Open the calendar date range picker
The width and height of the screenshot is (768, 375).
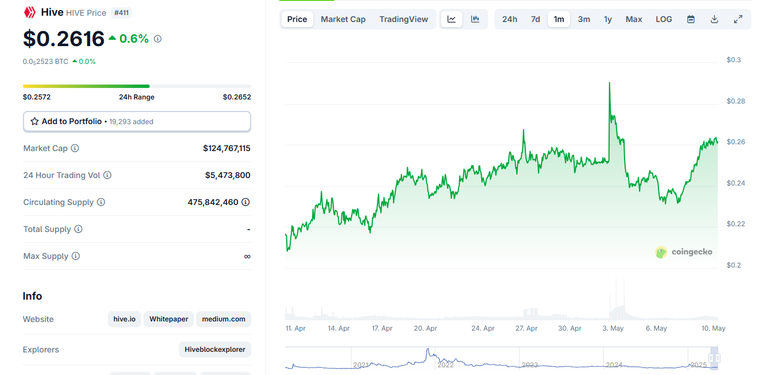click(x=691, y=19)
